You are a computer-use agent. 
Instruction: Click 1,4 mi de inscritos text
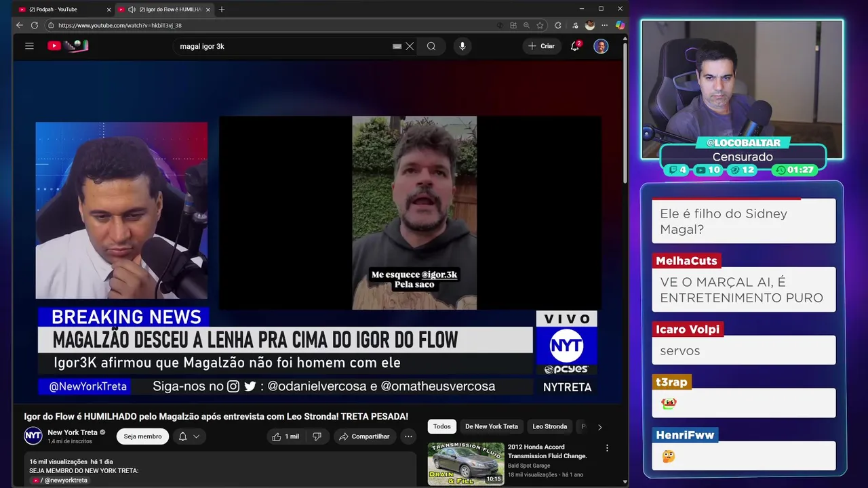click(x=70, y=441)
